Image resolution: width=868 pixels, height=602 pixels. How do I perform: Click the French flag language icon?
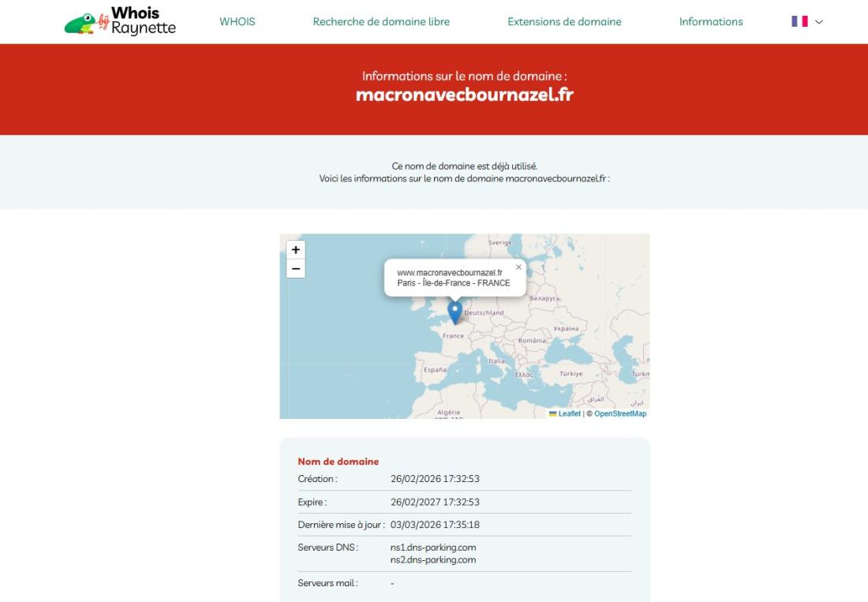(x=799, y=22)
